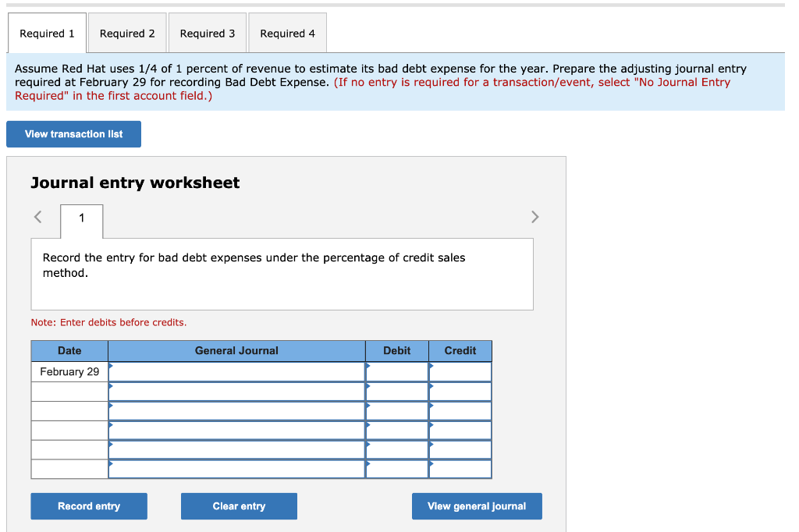Click the Journal entry worksheet heading
Image resolution: width=799 pixels, height=532 pixels.
[135, 183]
